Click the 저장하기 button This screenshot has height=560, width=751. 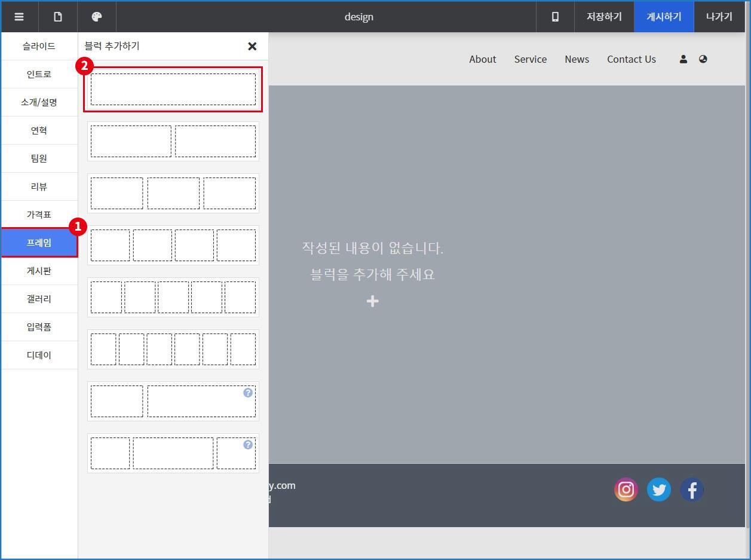[x=604, y=17]
